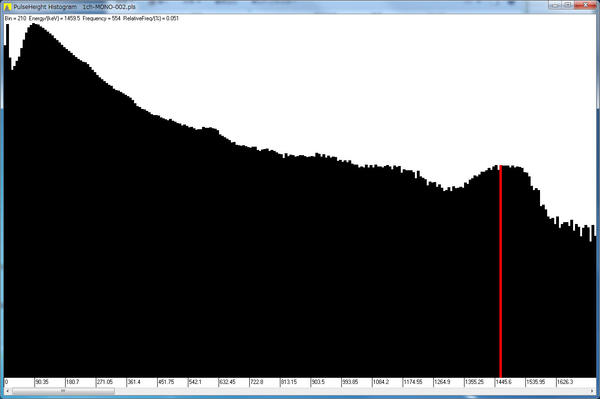600x399 pixels.
Task: Click the PulseHeight Histogram app icon in title bar
Action: pyautogui.click(x=7, y=7)
